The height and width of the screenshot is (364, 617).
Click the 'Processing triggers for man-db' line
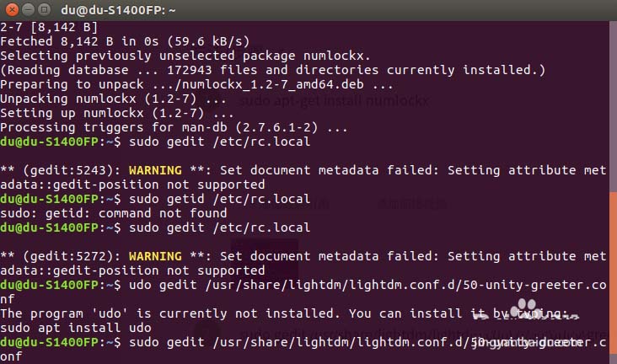point(173,127)
